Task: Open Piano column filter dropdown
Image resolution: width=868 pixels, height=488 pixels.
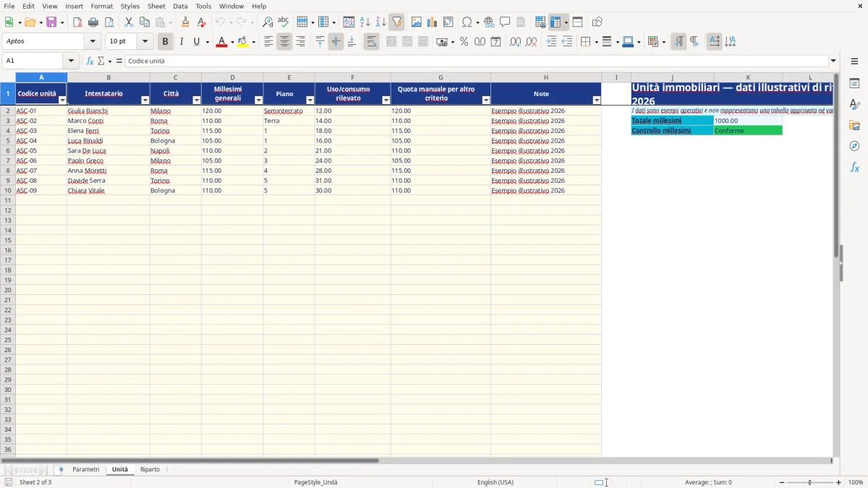Action: (x=310, y=100)
